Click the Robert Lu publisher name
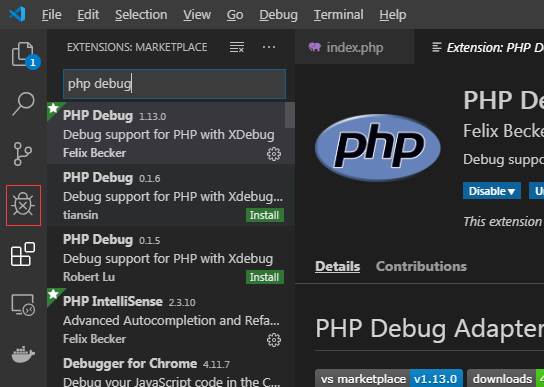544x387 pixels. pos(89,277)
